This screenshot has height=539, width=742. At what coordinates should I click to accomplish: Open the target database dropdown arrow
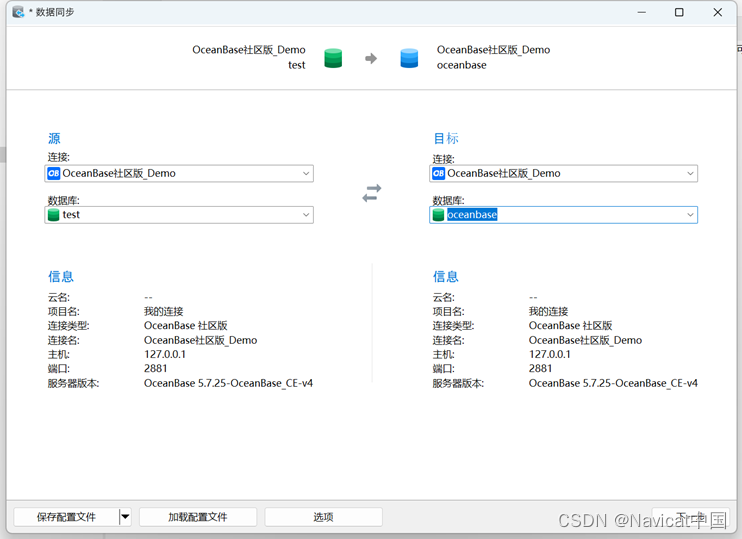click(690, 215)
